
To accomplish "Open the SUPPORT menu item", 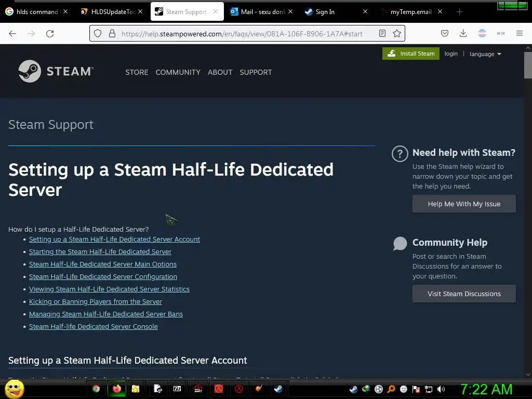I will [256, 72].
